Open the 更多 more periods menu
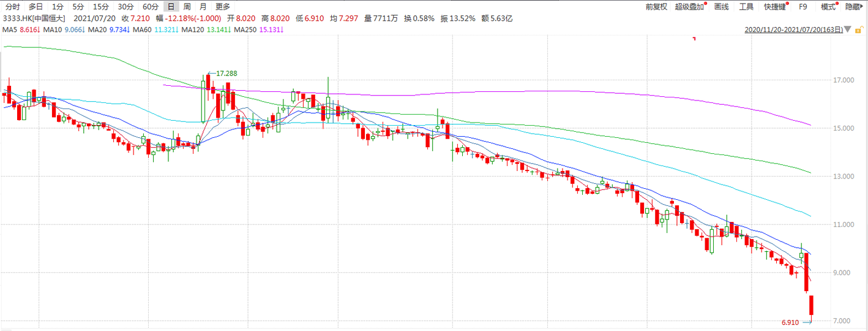The height and width of the screenshot is (331, 868). [223, 7]
